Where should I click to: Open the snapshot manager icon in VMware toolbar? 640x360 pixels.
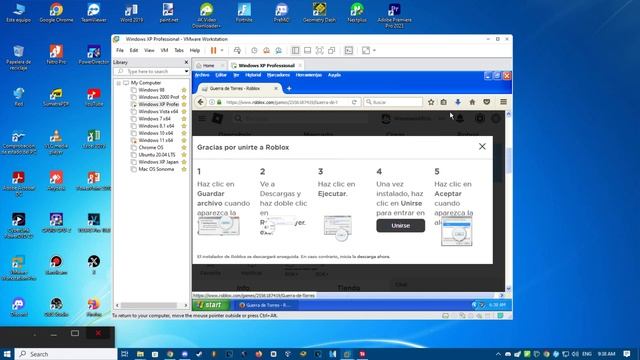[x=278, y=50]
